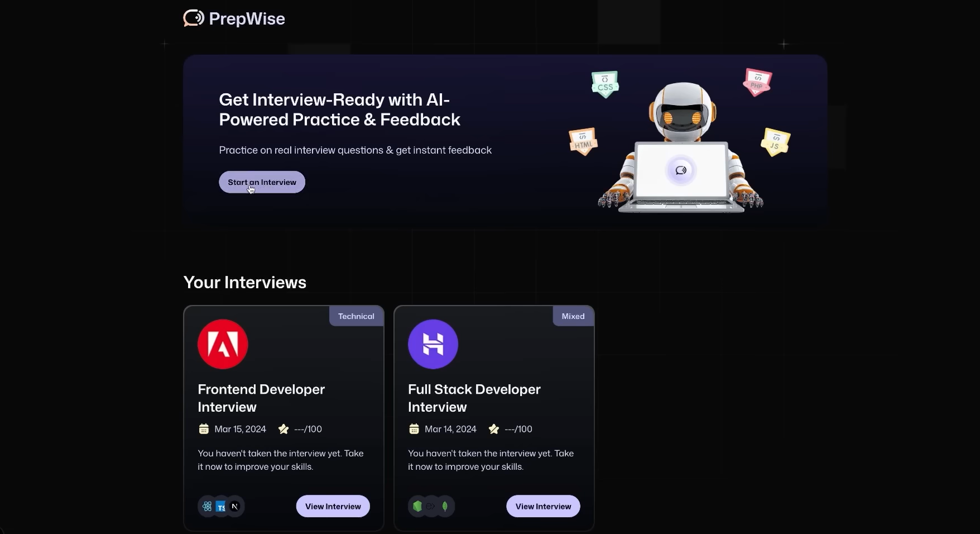Click the Adobe company logo
The width and height of the screenshot is (980, 534).
point(223,344)
